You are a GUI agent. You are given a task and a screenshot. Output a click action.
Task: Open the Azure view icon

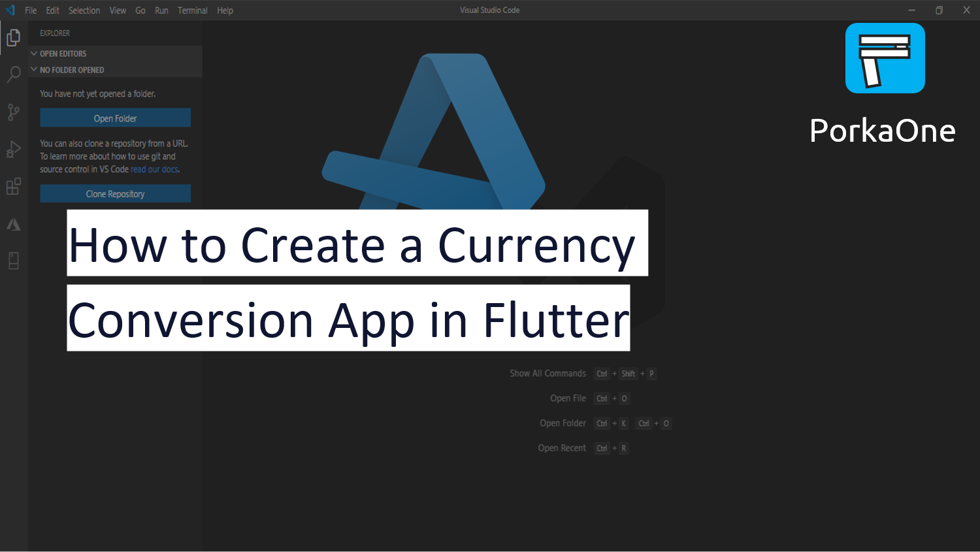(14, 225)
